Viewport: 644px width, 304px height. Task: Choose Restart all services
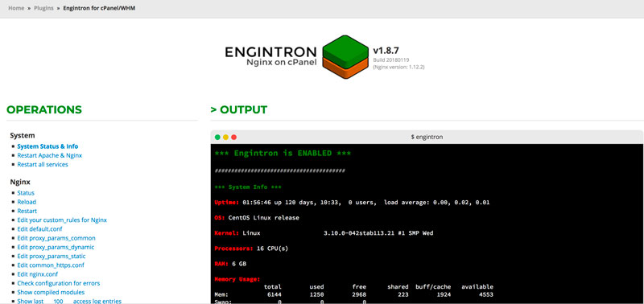[43, 165]
